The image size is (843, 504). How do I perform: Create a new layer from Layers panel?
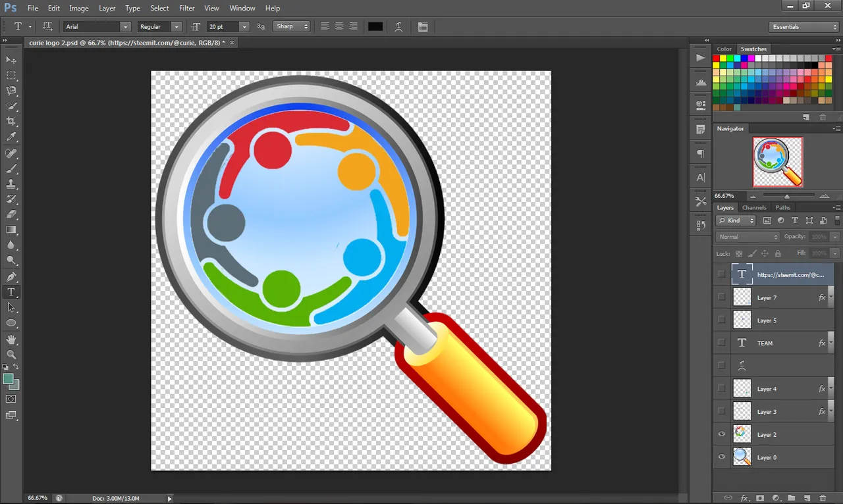tap(807, 498)
